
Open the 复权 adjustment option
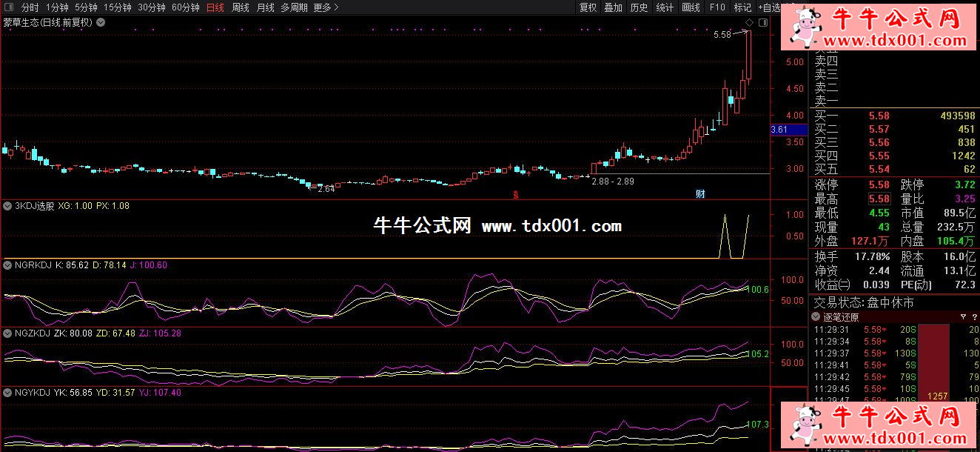tap(588, 7)
